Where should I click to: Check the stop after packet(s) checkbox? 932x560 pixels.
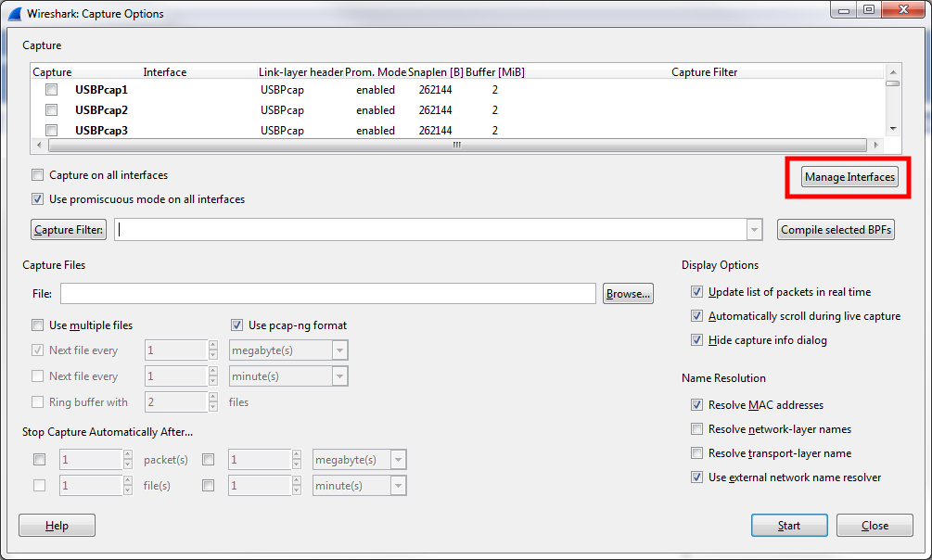[39, 460]
